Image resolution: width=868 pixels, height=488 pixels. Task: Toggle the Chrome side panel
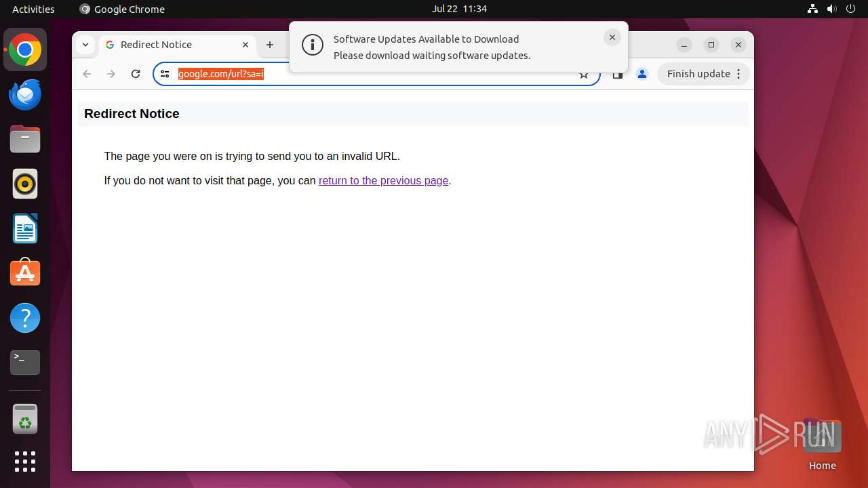coord(617,75)
